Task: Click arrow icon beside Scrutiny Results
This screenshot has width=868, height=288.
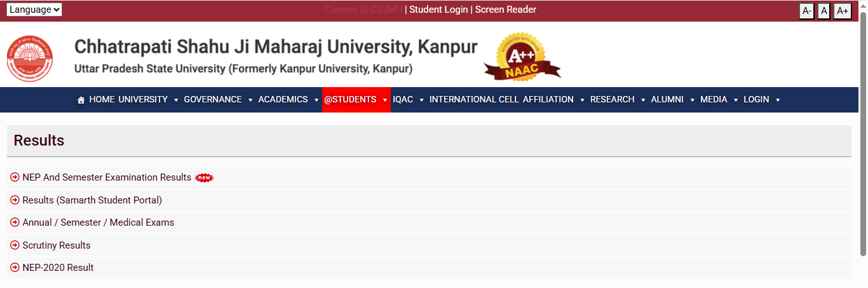Action: (15, 245)
